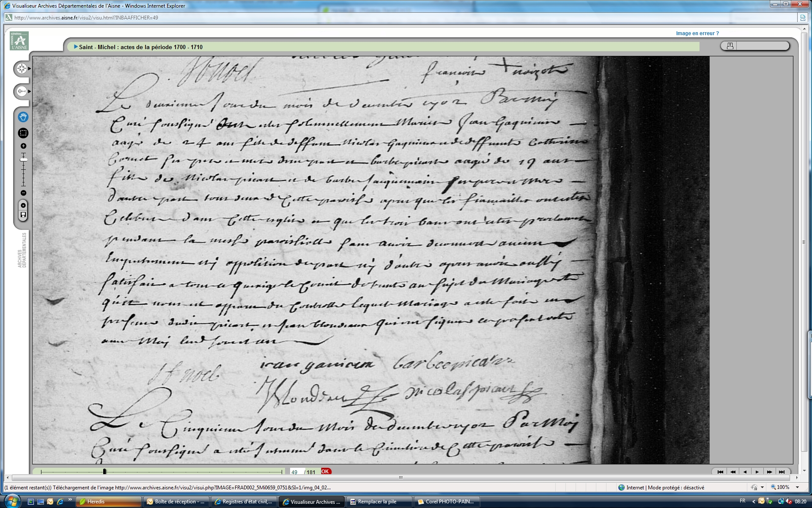Screen dimensions: 812x508
Task: Reset zoom using the equals button
Action: (23, 205)
